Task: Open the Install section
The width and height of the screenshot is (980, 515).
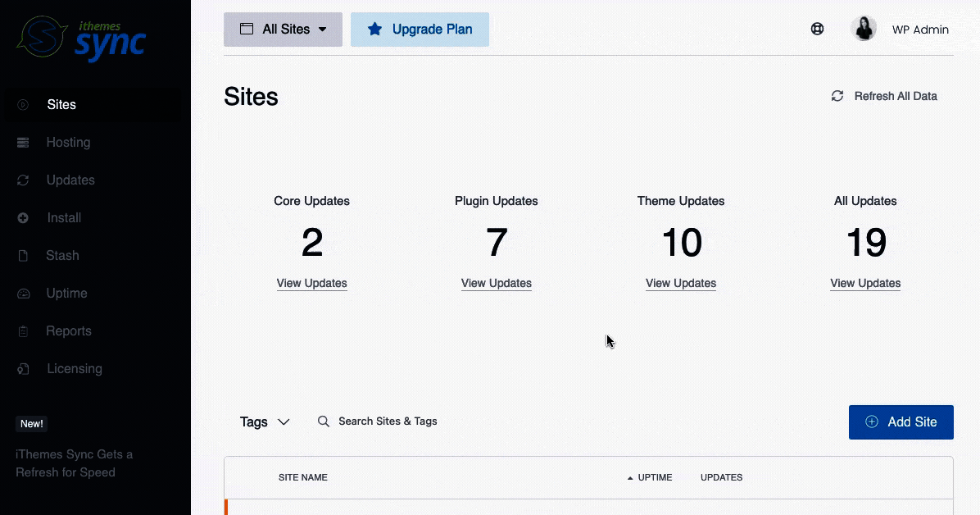Action: [66, 217]
